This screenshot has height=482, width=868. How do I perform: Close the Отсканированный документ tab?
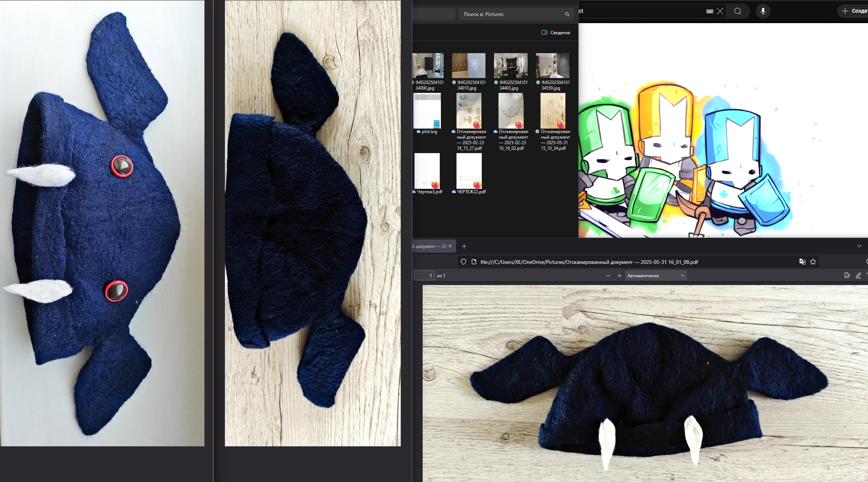point(450,246)
